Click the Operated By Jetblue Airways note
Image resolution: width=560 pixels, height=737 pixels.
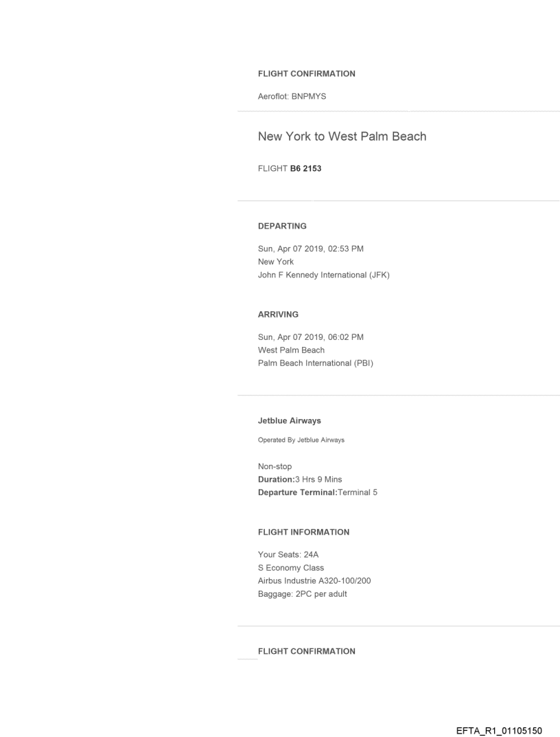click(x=301, y=440)
